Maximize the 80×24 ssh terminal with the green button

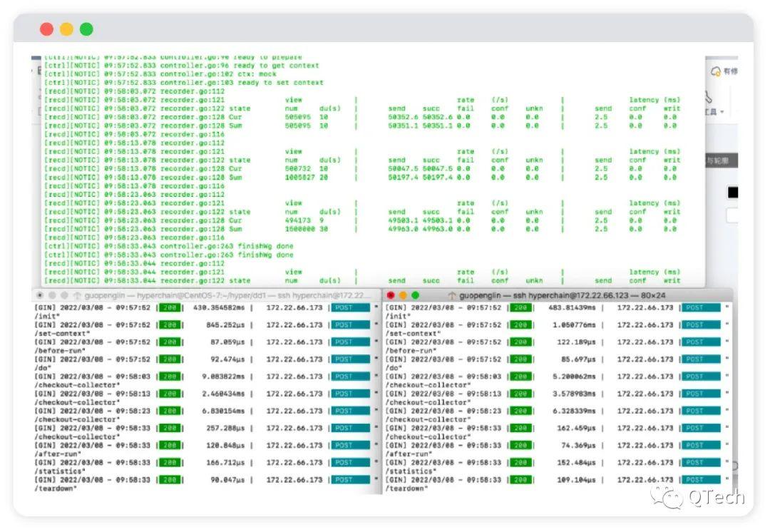416,295
